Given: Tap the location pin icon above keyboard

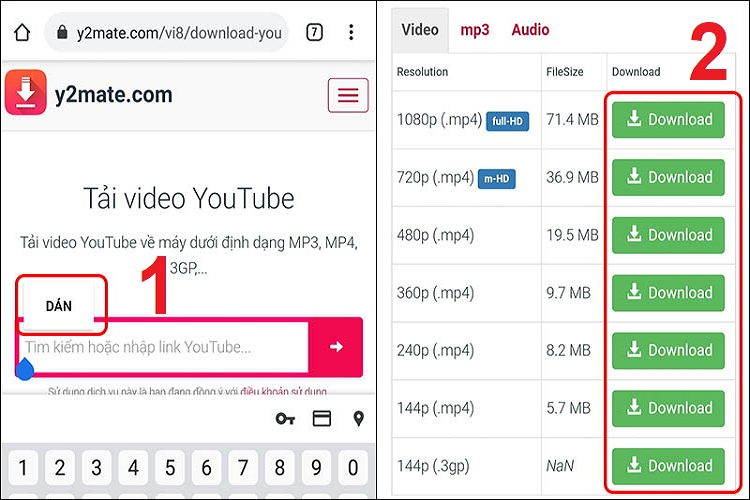Looking at the screenshot, I should tap(358, 419).
